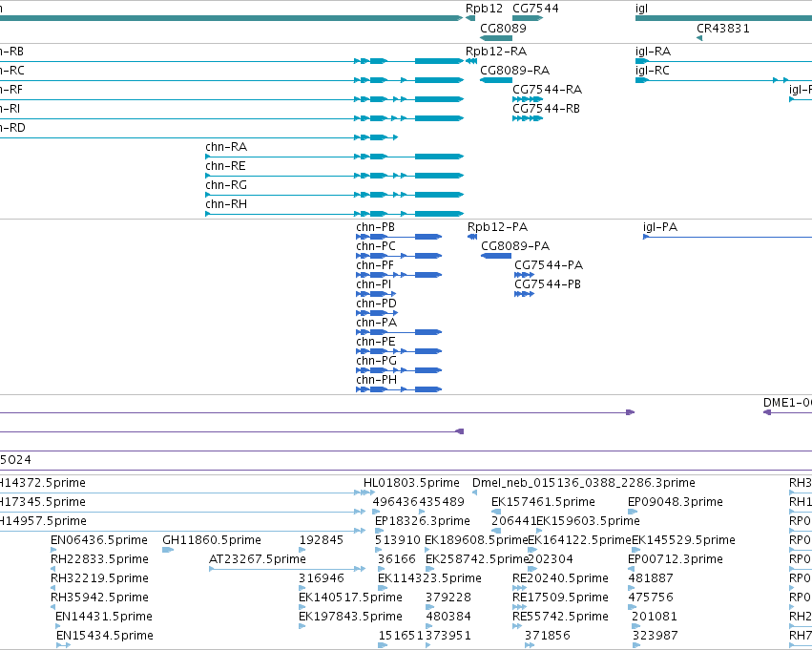Click the CG8089-RA transcript label
The width and height of the screenshot is (812, 650).
click(514, 70)
